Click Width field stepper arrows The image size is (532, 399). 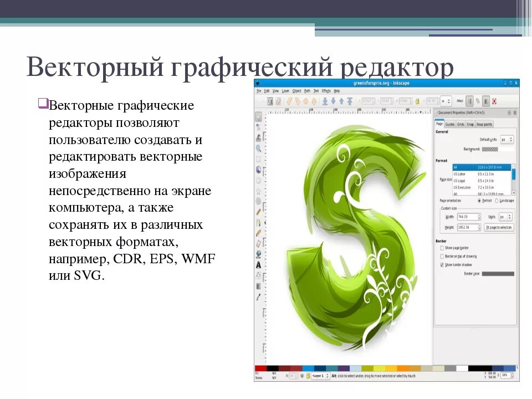click(x=479, y=217)
